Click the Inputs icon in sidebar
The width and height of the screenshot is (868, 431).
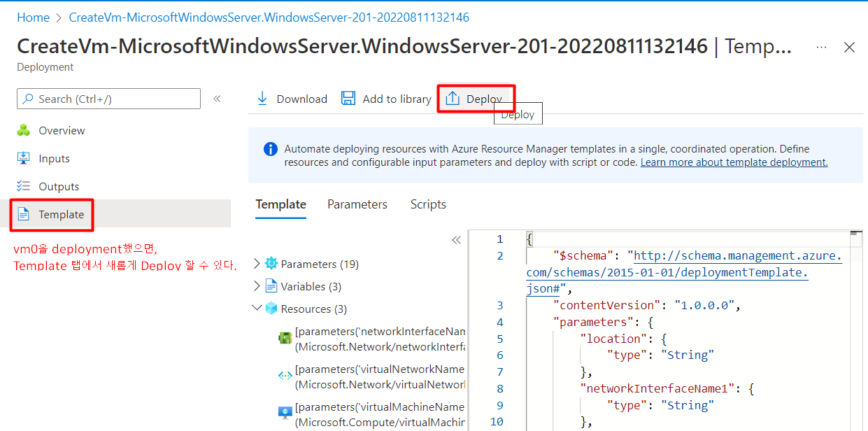[x=24, y=158]
